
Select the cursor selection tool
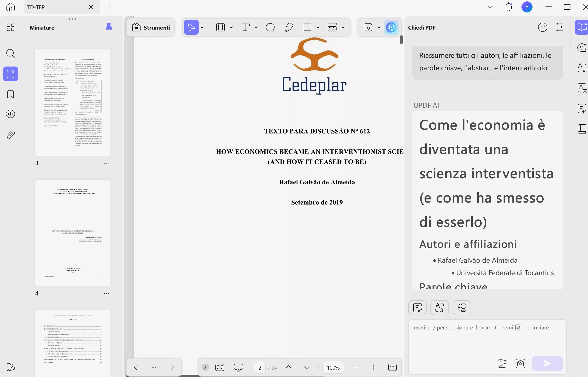[191, 27]
